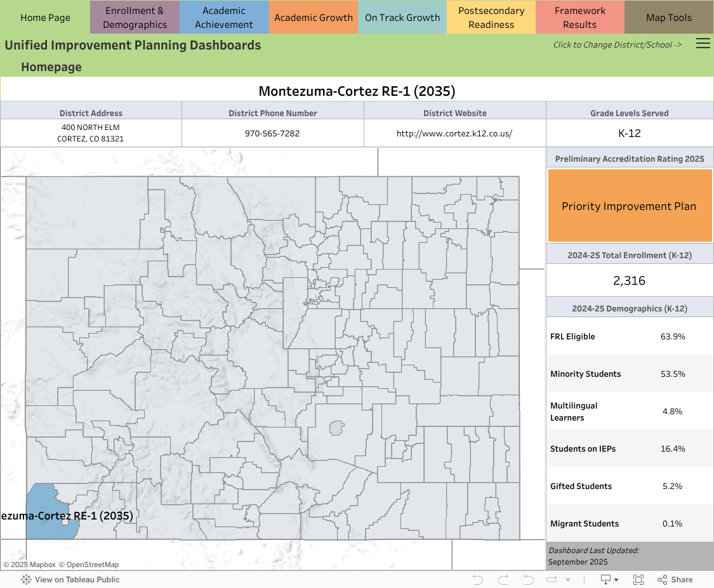Click the Migrant Students 0.1% value
Image resolution: width=714 pixels, height=588 pixels.
pos(672,523)
